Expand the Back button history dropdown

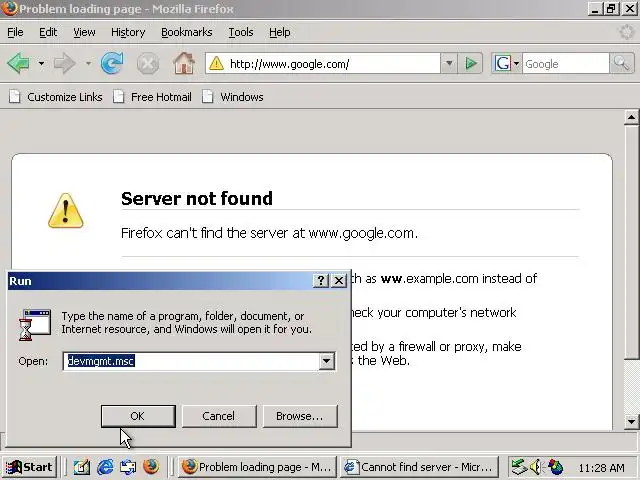coord(41,63)
